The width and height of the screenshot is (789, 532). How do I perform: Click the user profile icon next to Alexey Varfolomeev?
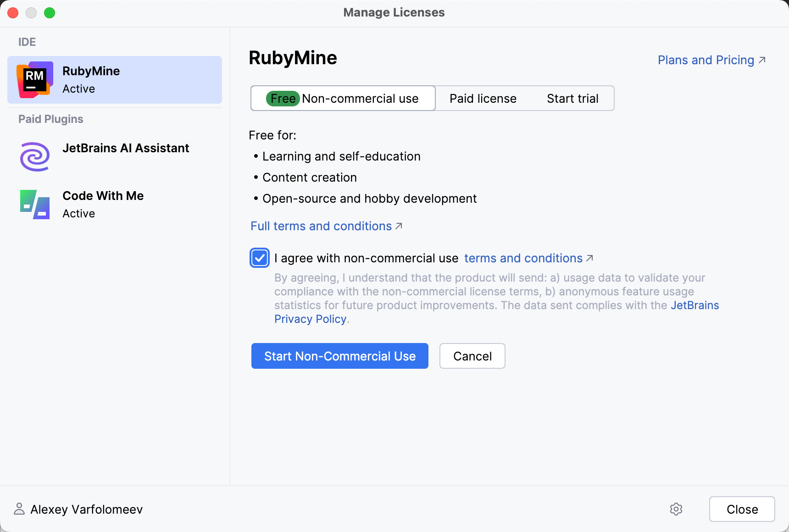coord(18,509)
